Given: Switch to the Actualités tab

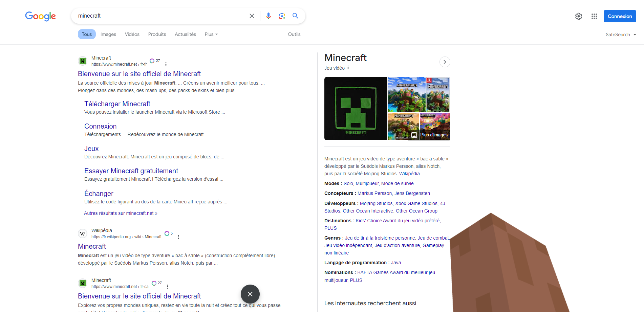Looking at the screenshot, I should coord(185,34).
